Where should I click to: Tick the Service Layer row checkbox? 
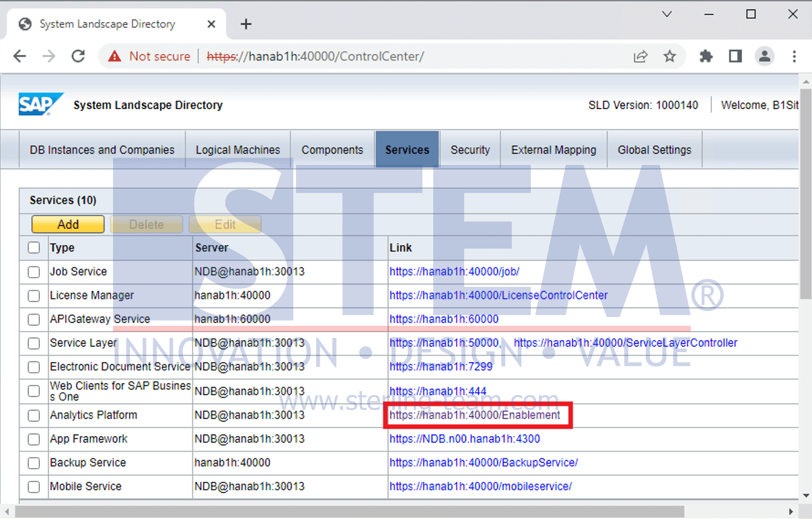[x=34, y=343]
